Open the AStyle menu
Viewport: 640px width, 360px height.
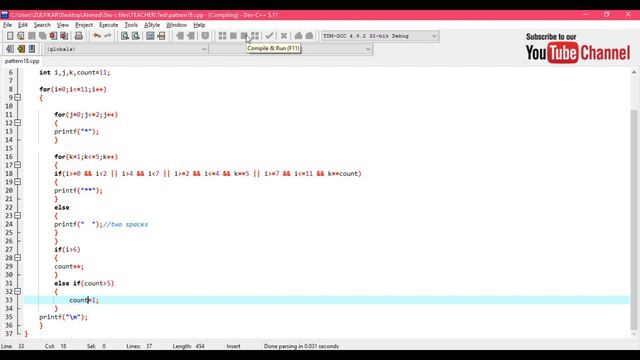pyautogui.click(x=152, y=25)
